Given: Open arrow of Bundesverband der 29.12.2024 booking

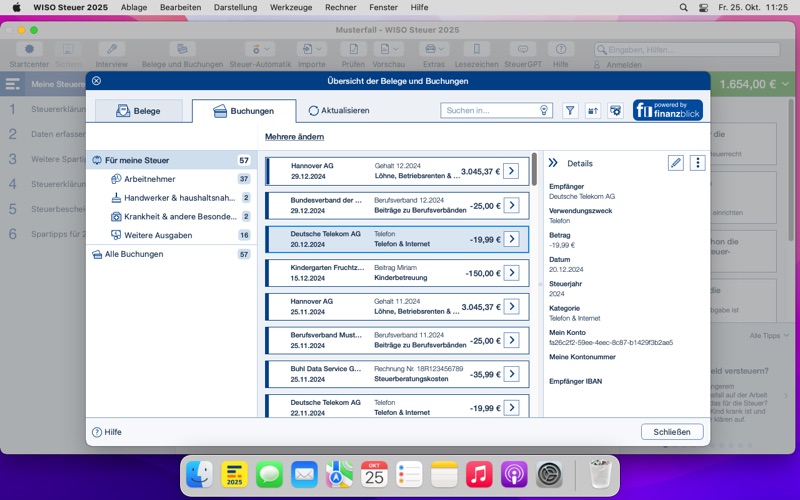Looking at the screenshot, I should point(511,205).
